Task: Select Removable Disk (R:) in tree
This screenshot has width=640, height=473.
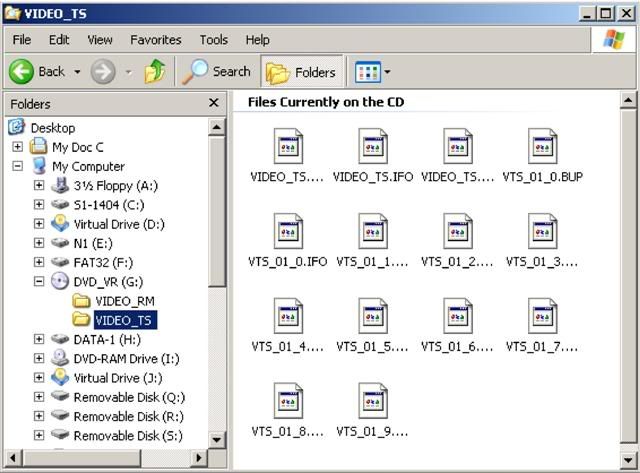Action: click(x=129, y=416)
